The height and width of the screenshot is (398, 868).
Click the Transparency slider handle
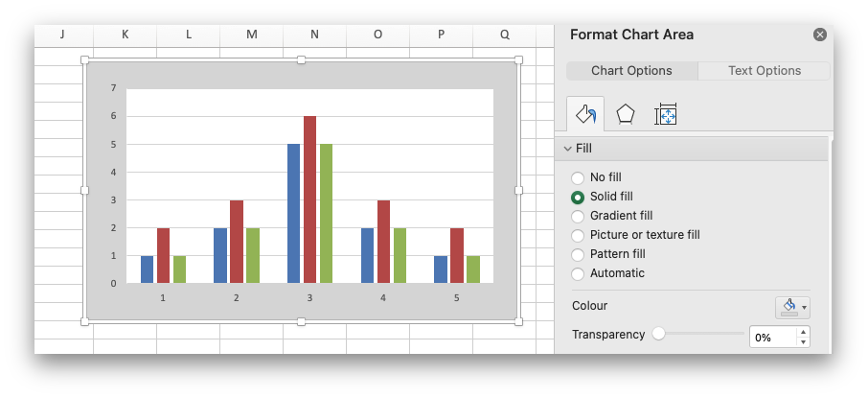pos(658,334)
